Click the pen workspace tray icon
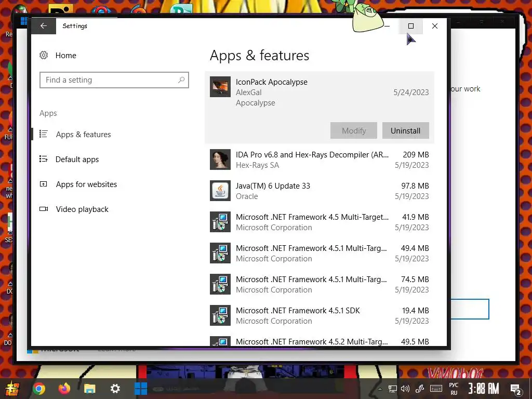Image resolution: width=532 pixels, height=399 pixels. pos(420,389)
